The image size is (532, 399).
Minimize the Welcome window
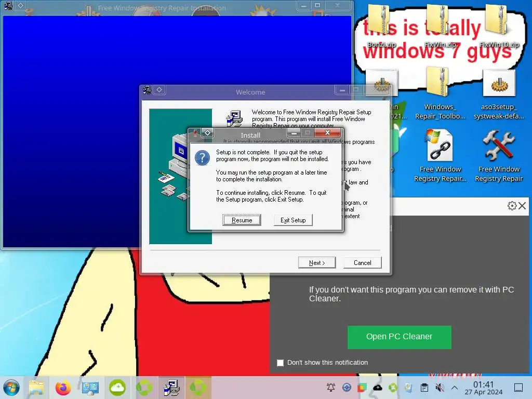(342, 90)
